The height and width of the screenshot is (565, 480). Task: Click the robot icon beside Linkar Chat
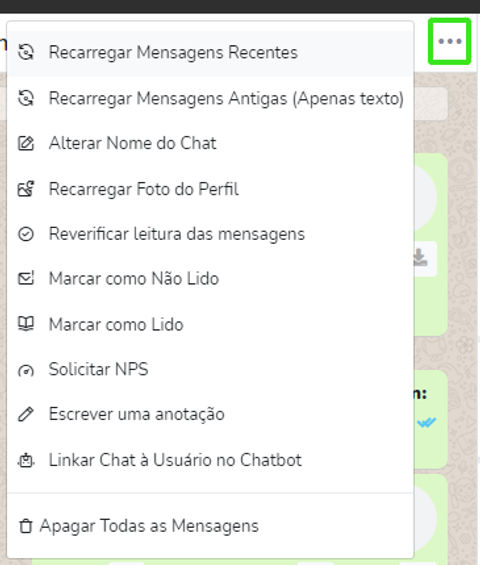(x=26, y=460)
